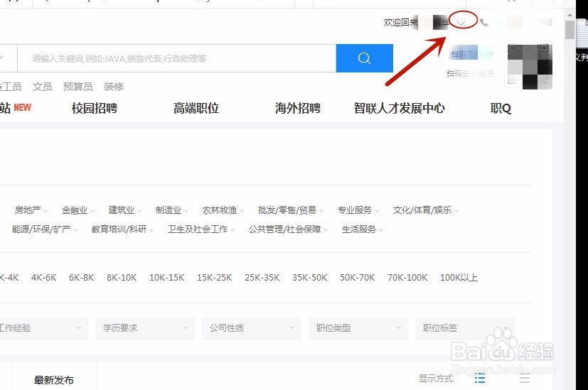Click the phone icon in top bar
The image size is (588, 390).
[484, 23]
